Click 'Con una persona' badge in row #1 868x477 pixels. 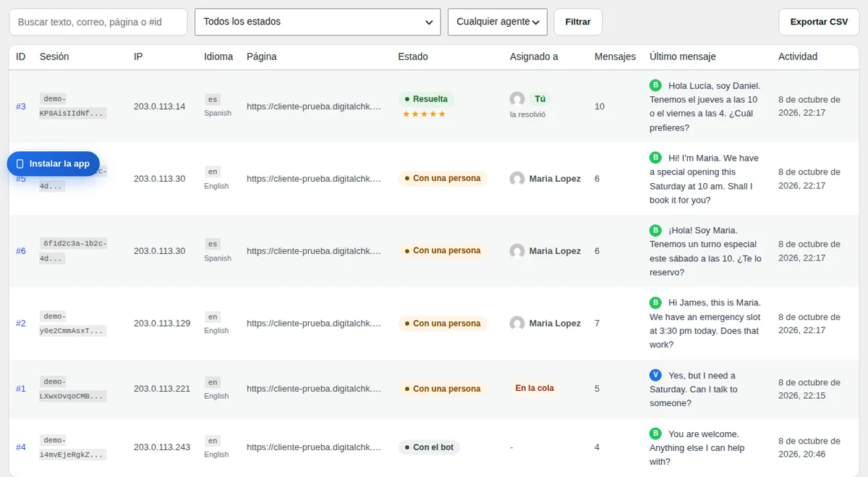(x=443, y=389)
